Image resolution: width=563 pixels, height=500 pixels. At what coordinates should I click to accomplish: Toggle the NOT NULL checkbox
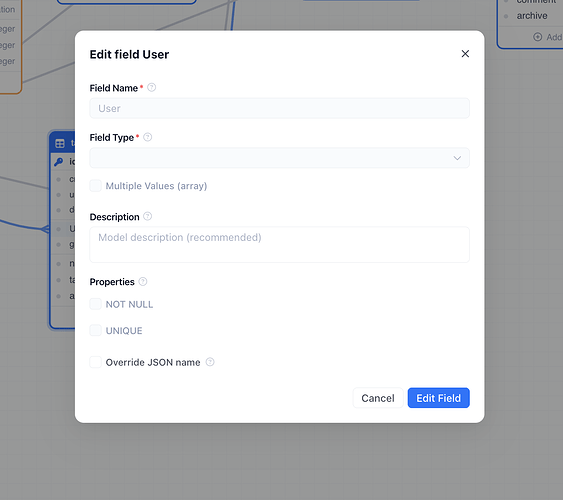[x=96, y=304]
